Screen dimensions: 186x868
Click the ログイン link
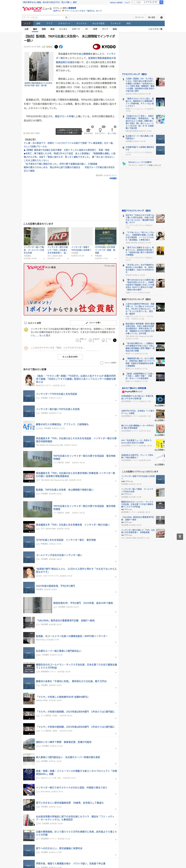(x=57, y=11)
